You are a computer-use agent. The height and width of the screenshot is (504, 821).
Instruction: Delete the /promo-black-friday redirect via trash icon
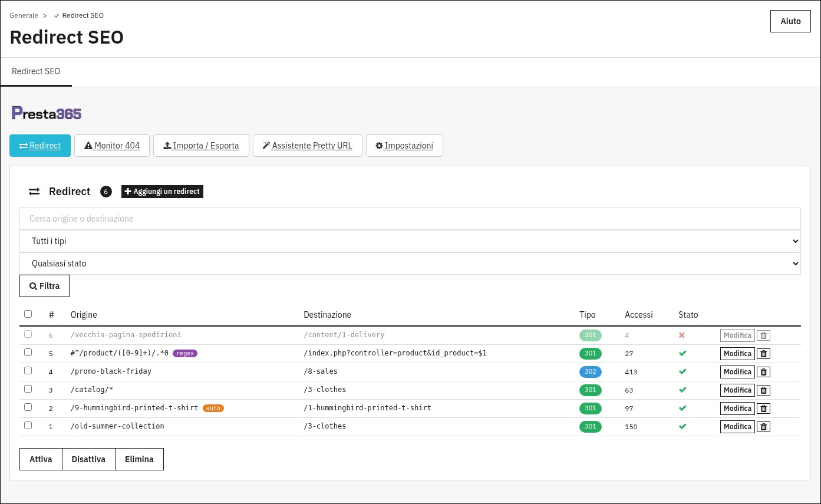click(x=763, y=372)
